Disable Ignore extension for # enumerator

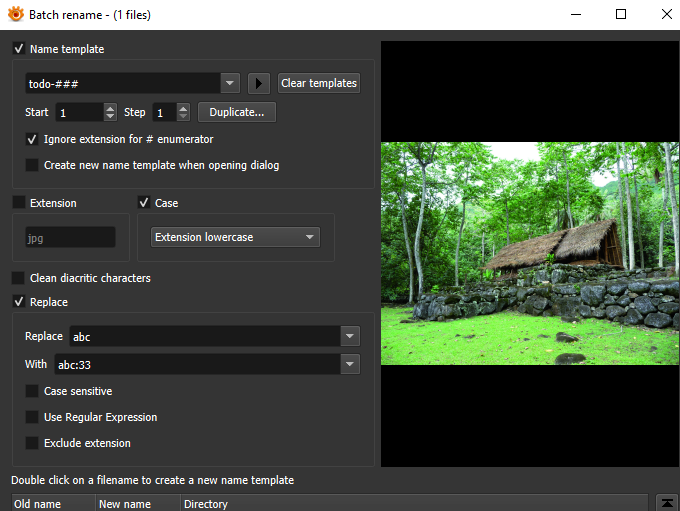[32, 139]
